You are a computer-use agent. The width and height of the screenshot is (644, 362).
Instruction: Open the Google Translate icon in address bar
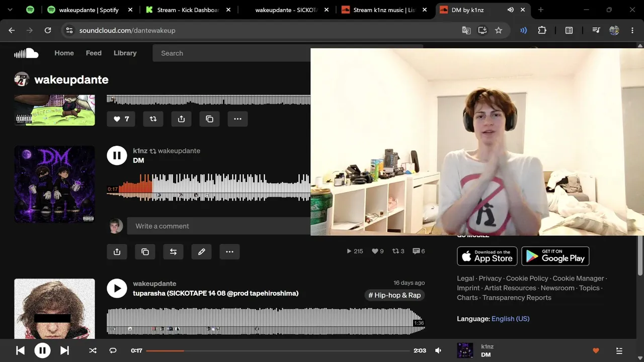click(x=466, y=30)
